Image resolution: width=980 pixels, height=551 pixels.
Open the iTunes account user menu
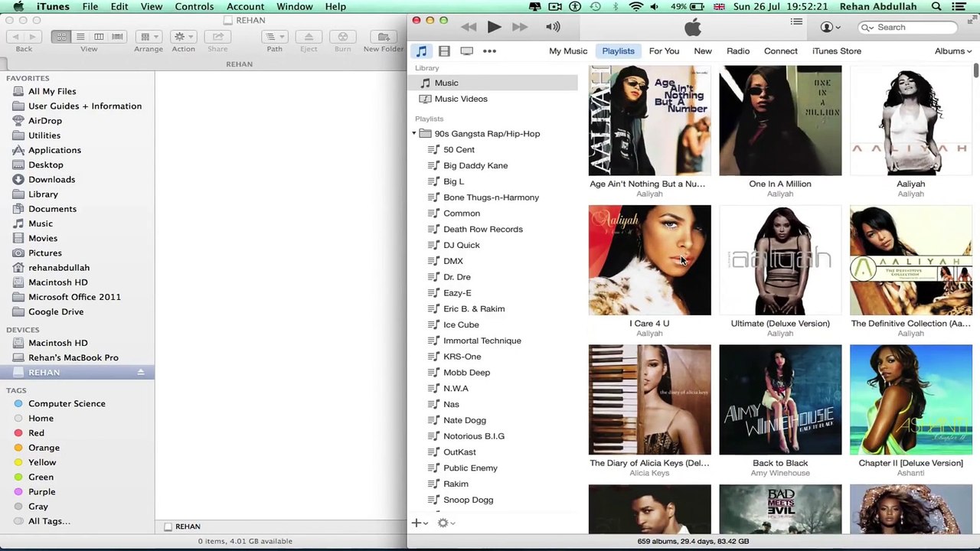coord(830,27)
